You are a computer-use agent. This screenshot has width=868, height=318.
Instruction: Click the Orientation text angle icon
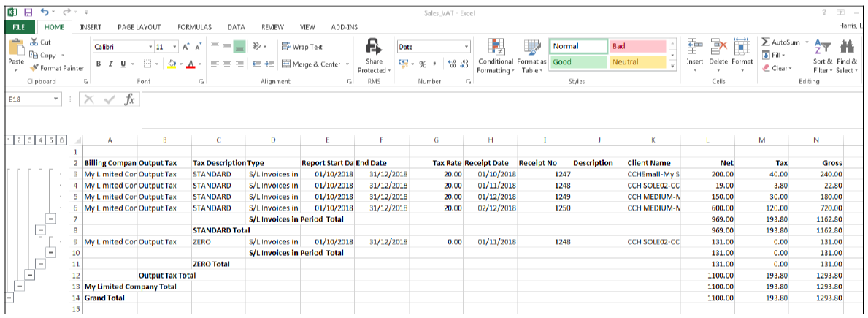point(257,47)
